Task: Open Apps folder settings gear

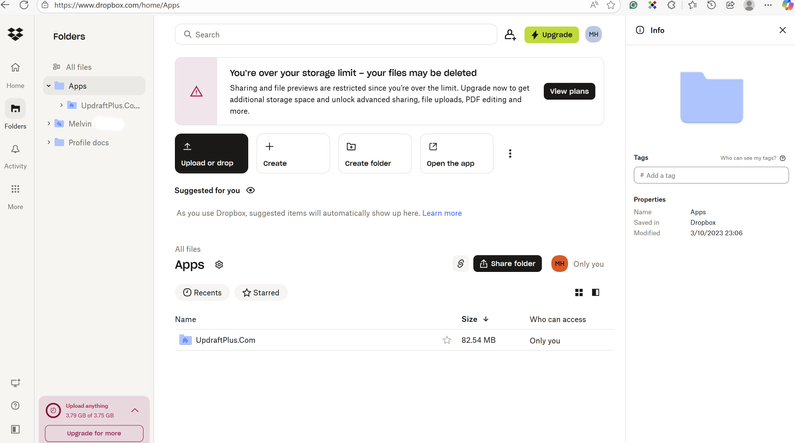Action: click(x=219, y=265)
